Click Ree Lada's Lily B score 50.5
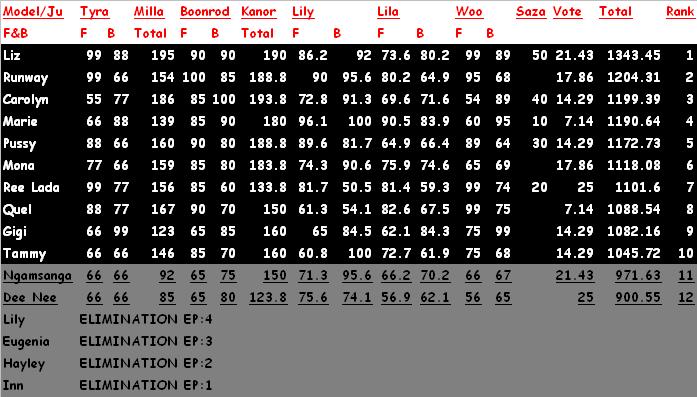697x397 pixels. [x=357, y=188]
